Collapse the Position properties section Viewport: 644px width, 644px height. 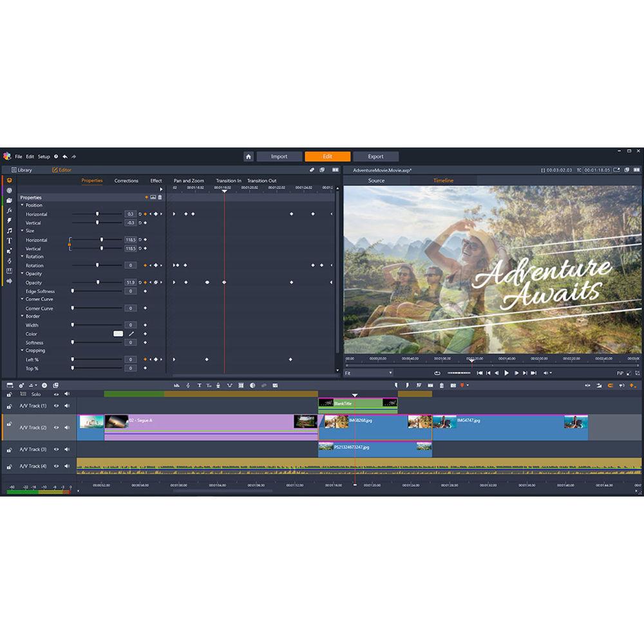point(22,205)
